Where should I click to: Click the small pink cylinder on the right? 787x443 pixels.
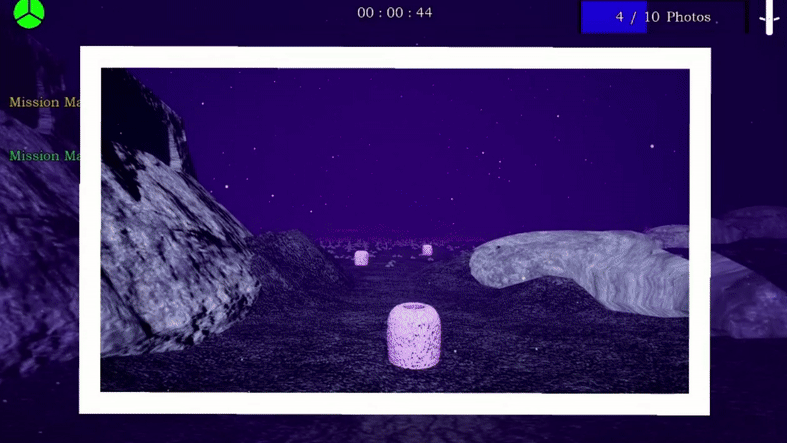tap(427, 250)
